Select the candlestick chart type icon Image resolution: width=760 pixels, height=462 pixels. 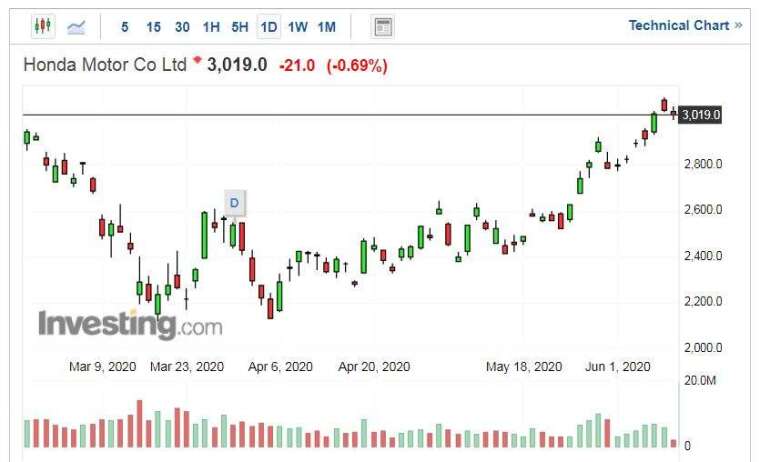point(43,26)
